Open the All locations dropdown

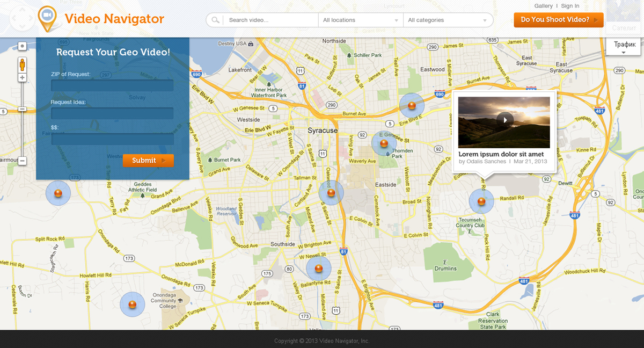361,20
